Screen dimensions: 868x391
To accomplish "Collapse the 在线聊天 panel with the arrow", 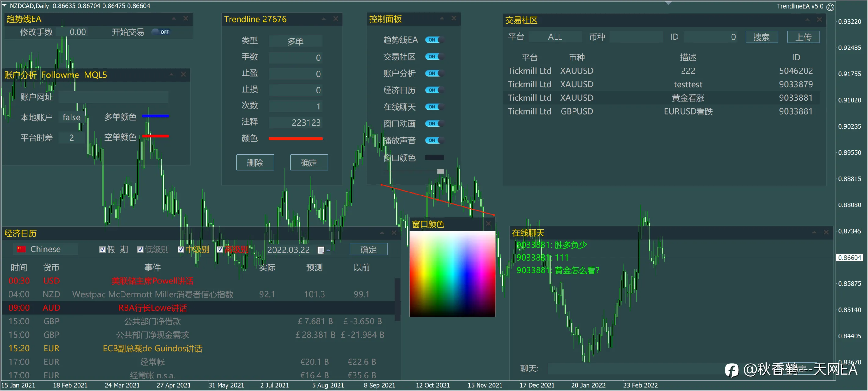I will [x=814, y=232].
